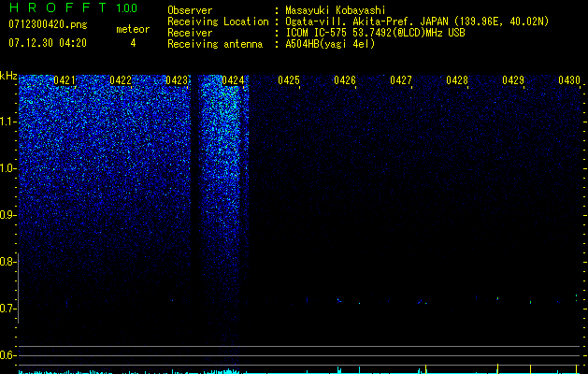The height and width of the screenshot is (374, 588).
Task: Click the Receiving Location label
Action: (x=218, y=22)
